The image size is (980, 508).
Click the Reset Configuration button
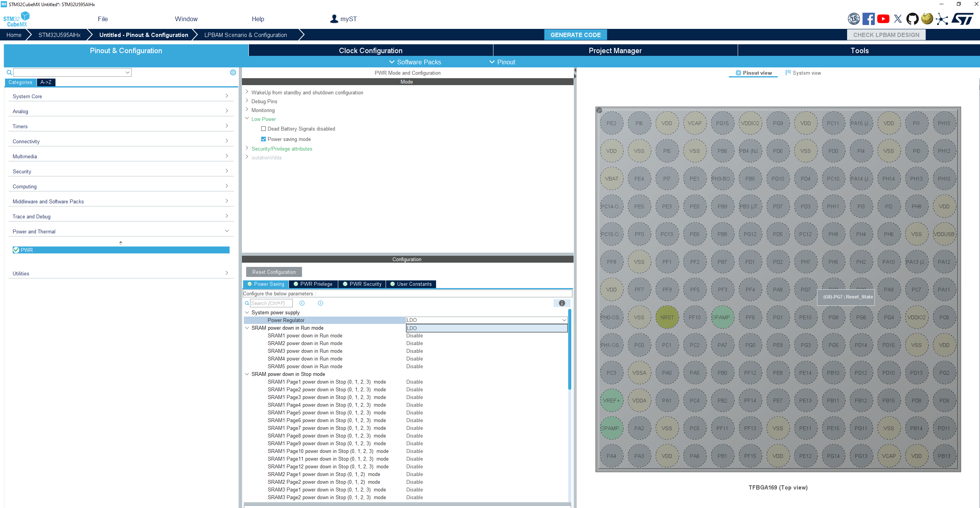click(x=274, y=272)
